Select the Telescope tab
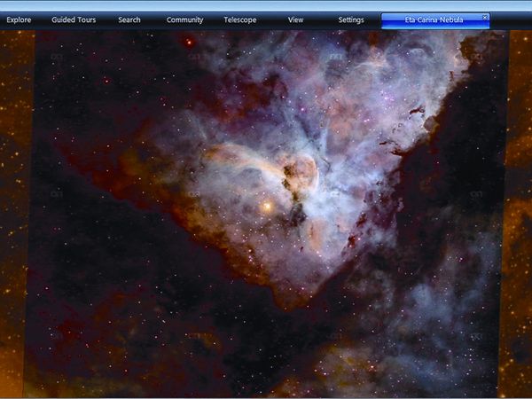 pyautogui.click(x=240, y=20)
